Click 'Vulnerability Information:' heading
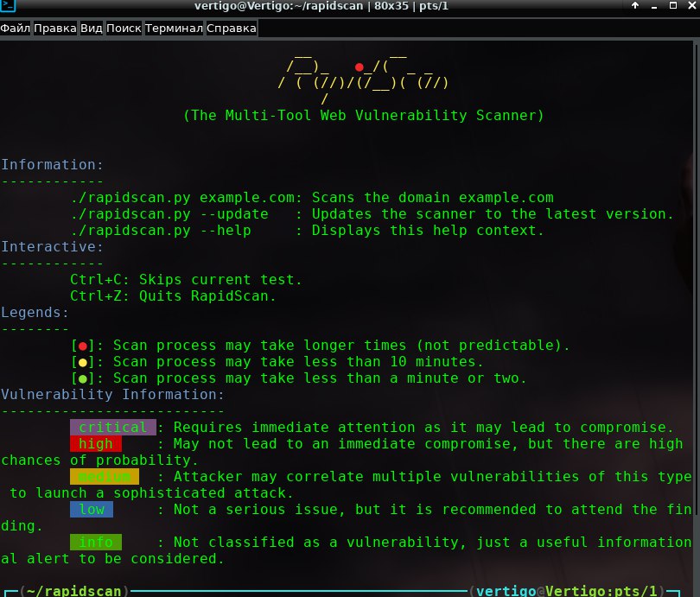Image resolution: width=700 pixels, height=597 pixels. click(112, 395)
